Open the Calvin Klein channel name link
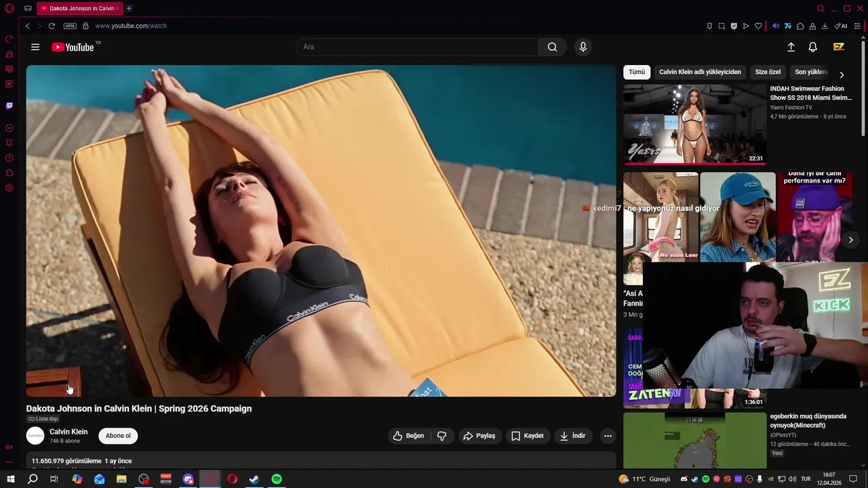The height and width of the screenshot is (488, 868). click(68, 432)
